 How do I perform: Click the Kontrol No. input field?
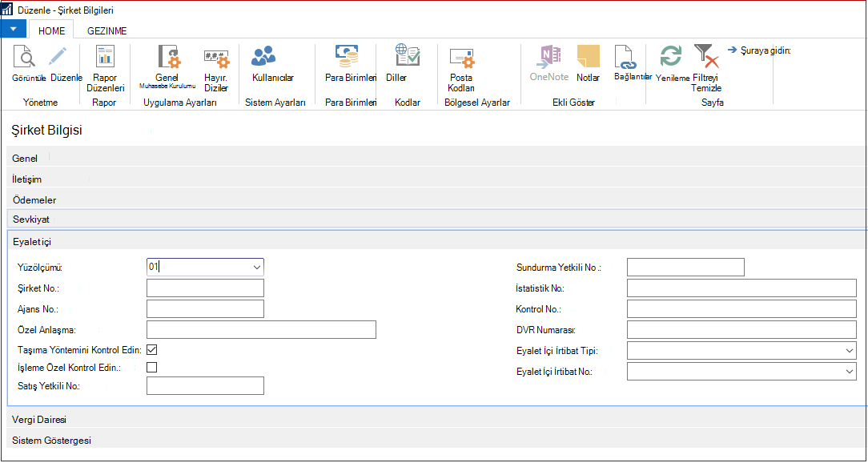click(741, 309)
